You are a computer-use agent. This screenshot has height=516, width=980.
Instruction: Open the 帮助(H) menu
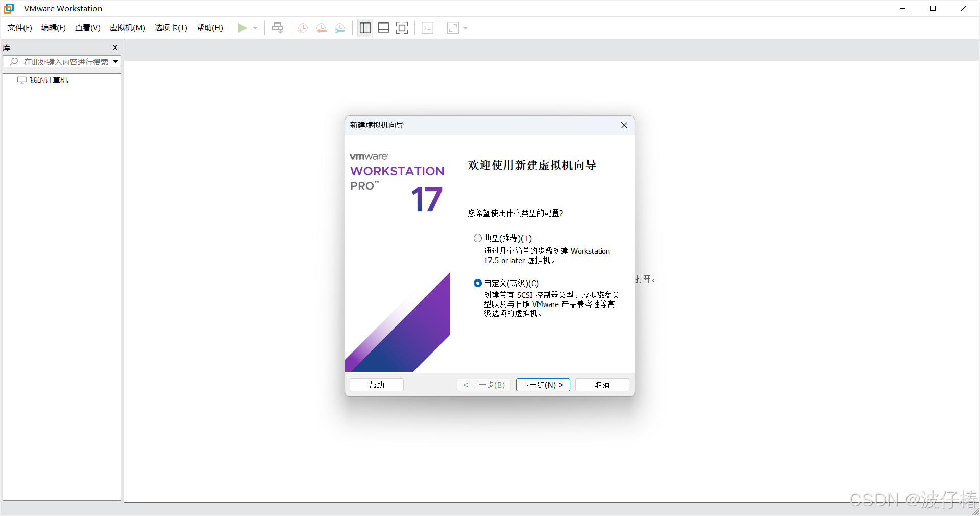tap(209, 28)
